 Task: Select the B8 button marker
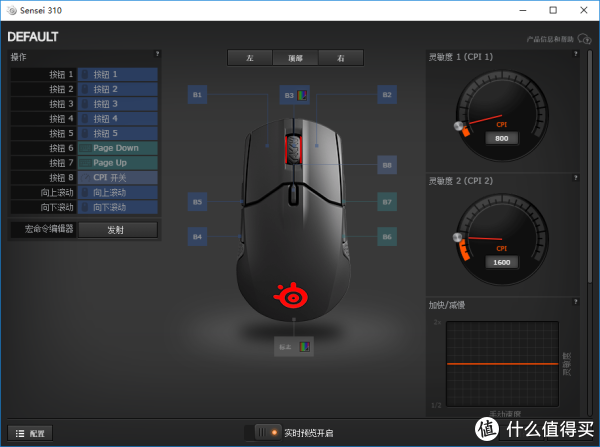click(x=387, y=165)
